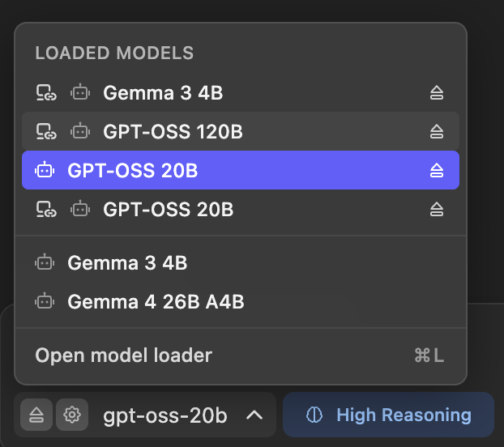Screen dimensions: 504x447
Task: Collapse the model picker with the chevron
Action: 254,415
